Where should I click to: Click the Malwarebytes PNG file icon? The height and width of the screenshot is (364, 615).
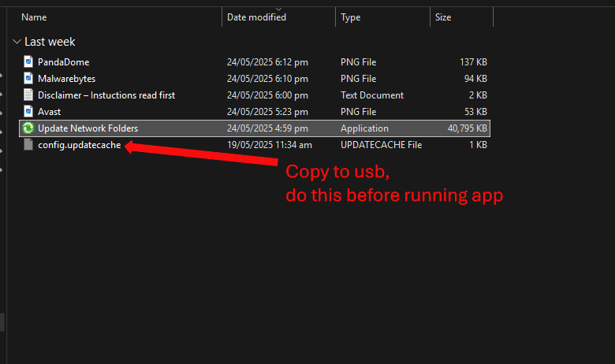28,78
